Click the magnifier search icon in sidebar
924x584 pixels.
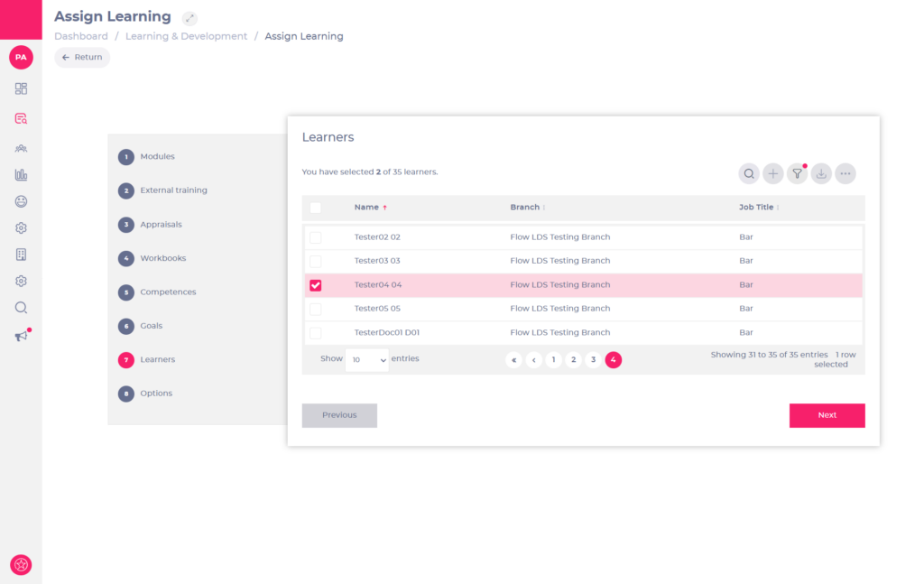pyautogui.click(x=21, y=308)
